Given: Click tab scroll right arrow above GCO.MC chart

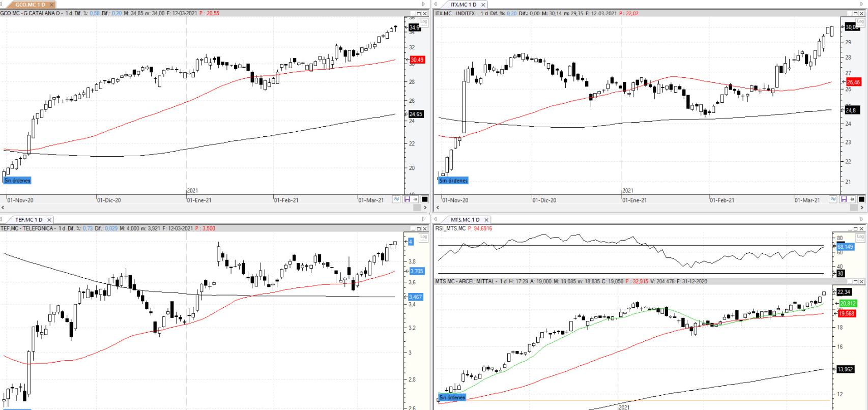Looking at the screenshot, I should point(423,5).
